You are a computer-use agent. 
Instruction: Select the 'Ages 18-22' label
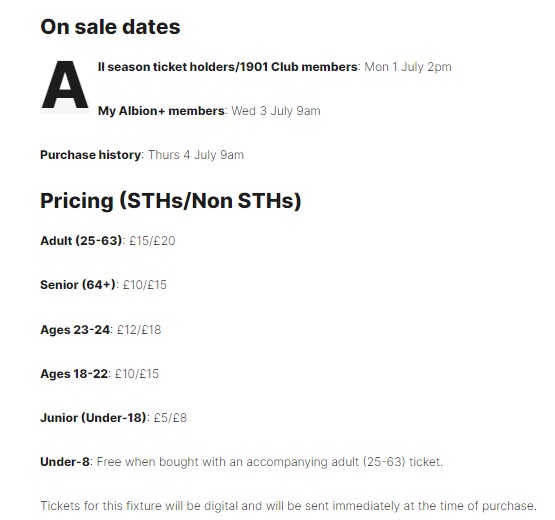click(x=74, y=373)
